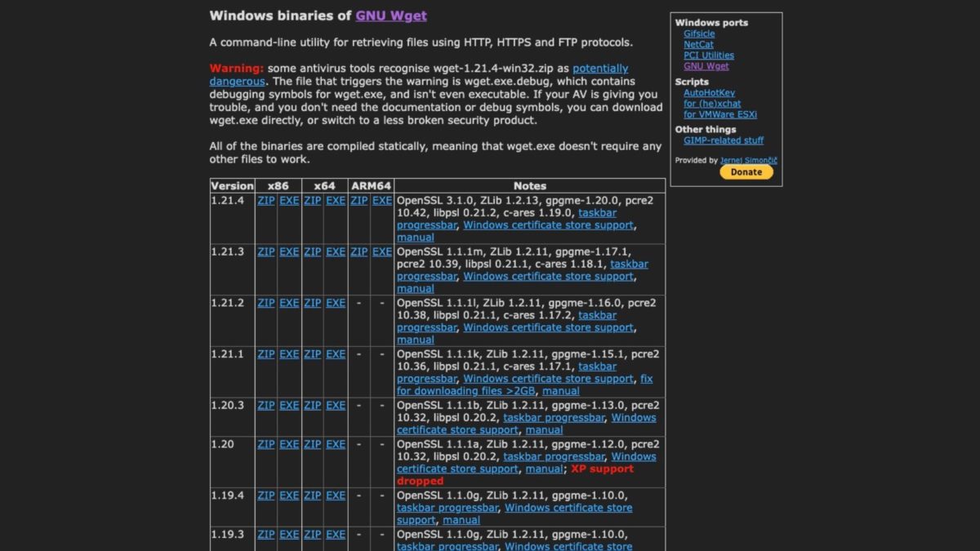Screen dimensions: 980x551
Task: Visit the GIMP-related stuff link
Action: coord(724,140)
